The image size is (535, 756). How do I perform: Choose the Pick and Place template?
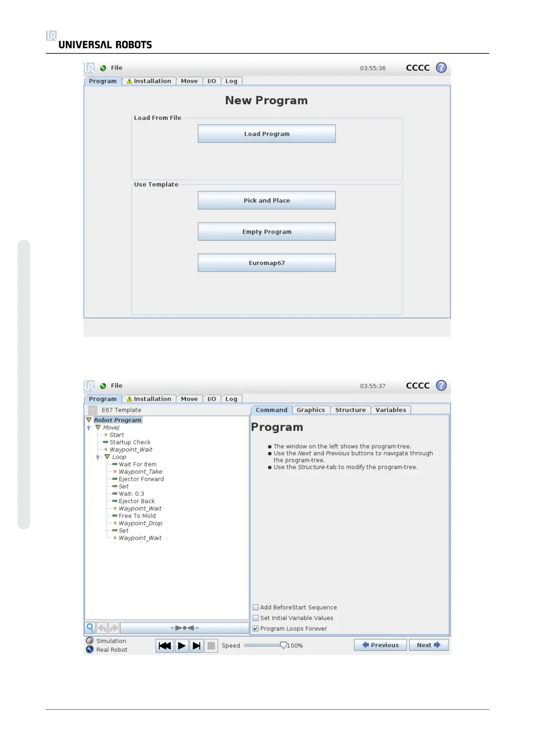tap(267, 201)
